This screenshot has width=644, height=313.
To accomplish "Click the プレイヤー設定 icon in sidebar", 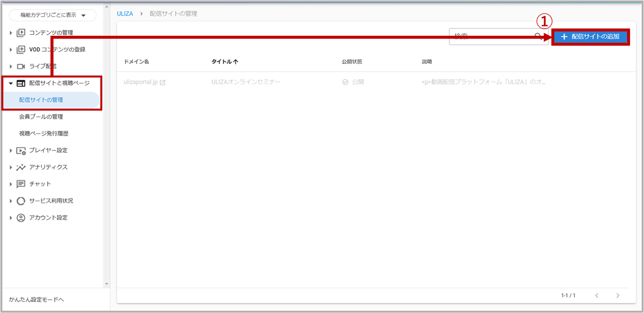I will pos(21,151).
